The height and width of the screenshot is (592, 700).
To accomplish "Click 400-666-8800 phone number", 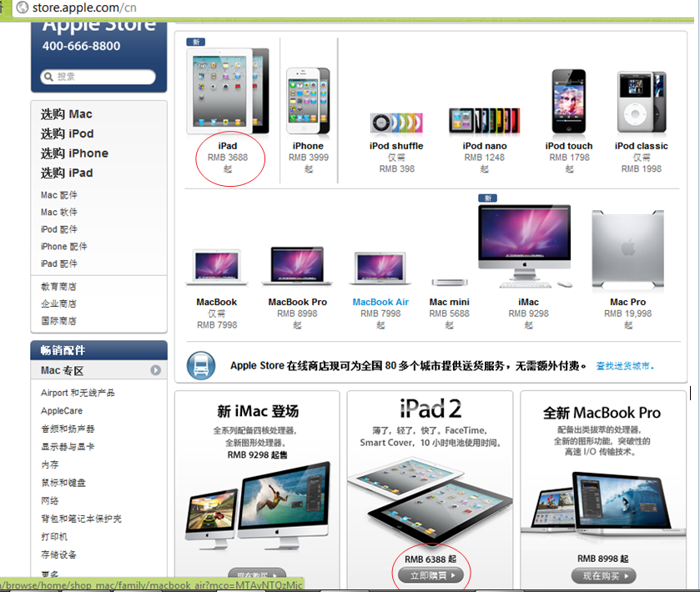I will 81,46.
